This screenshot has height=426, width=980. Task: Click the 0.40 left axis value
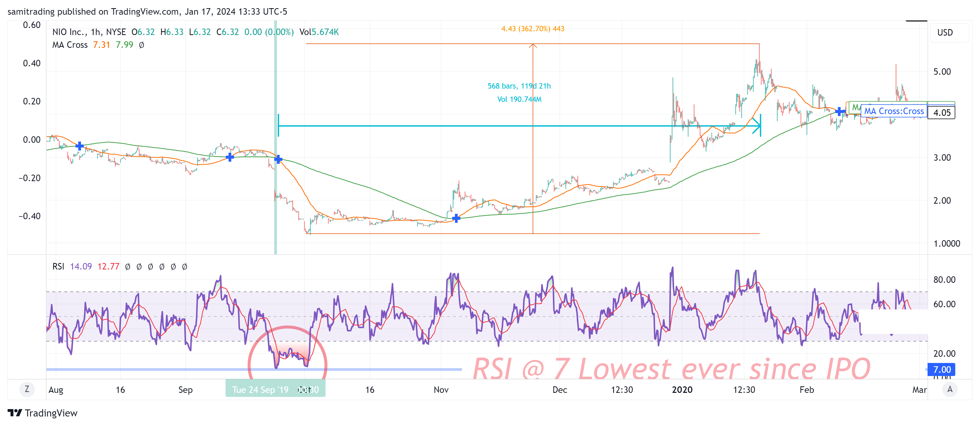coord(32,63)
